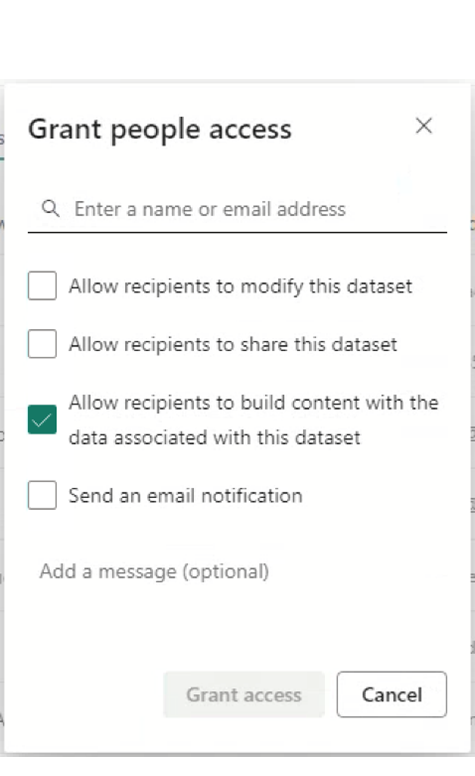Click 'Allow recipients to modify this dataset' label
Image resolution: width=475 pixels, height=776 pixels.
tap(240, 286)
